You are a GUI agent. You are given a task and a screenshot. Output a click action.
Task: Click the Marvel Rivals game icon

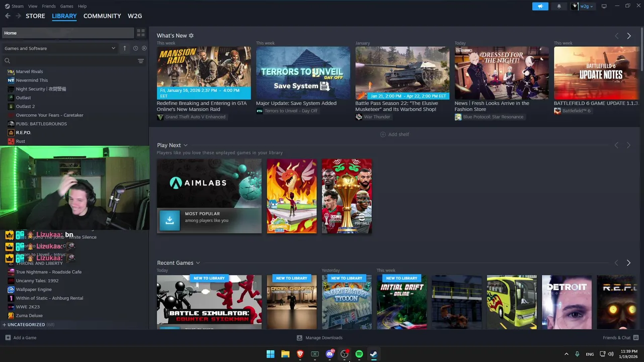11,71
